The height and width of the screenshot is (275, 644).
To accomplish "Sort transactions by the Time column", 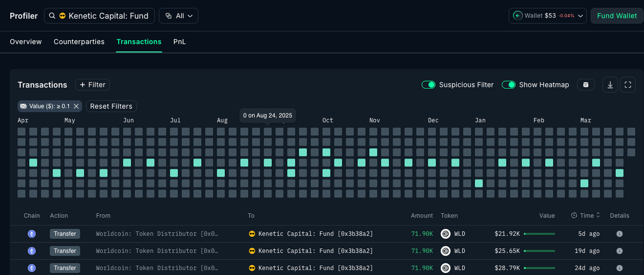I will (x=598, y=215).
